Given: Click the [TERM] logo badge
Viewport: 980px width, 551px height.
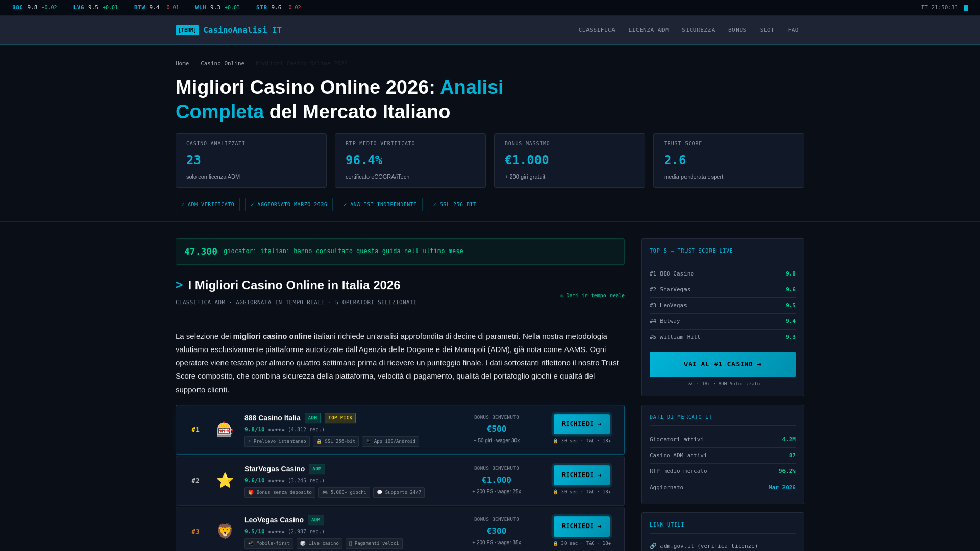Looking at the screenshot, I should (x=187, y=30).
